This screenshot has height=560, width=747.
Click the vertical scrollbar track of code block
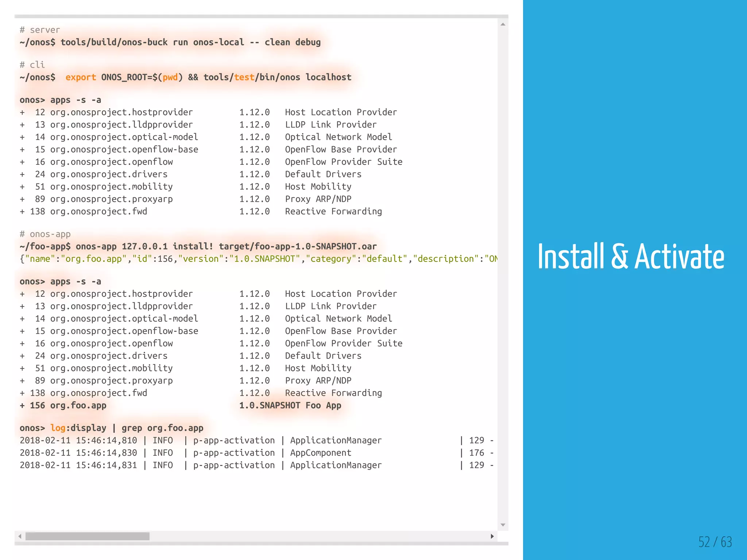[503, 273]
